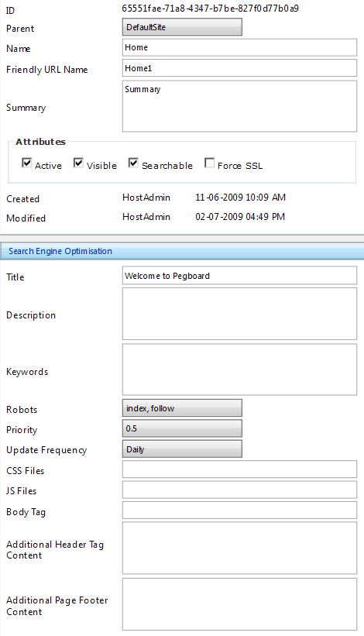
Task: Click the CSS Files input field
Action: coord(239,469)
